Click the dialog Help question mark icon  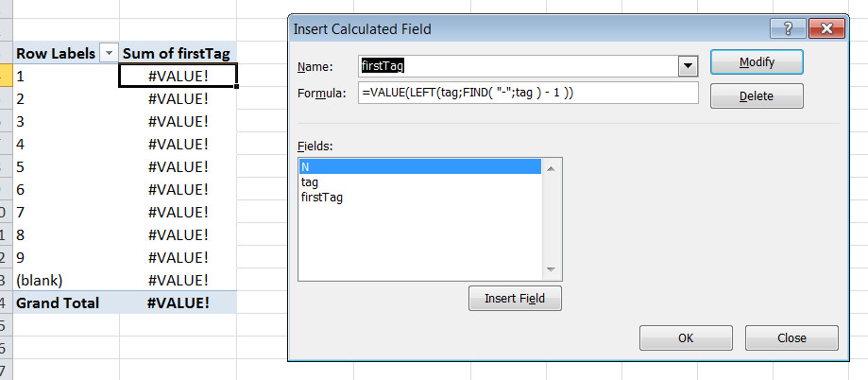tap(789, 28)
